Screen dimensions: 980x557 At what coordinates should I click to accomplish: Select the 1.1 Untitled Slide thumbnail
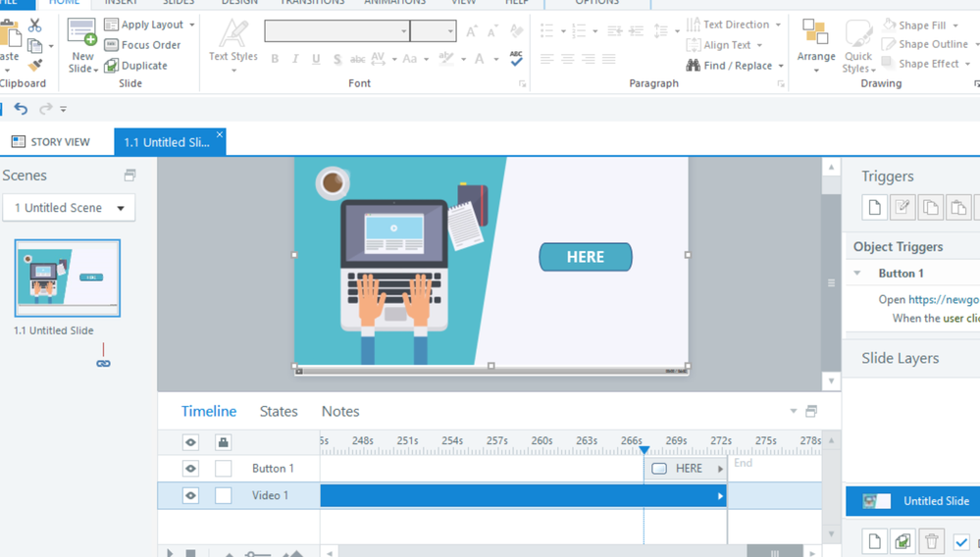coord(68,278)
